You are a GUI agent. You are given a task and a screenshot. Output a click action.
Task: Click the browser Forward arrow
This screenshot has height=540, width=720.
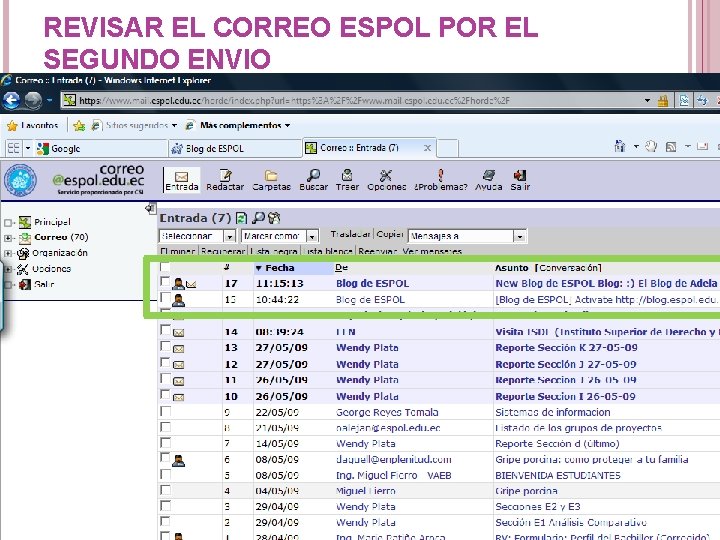(x=33, y=100)
